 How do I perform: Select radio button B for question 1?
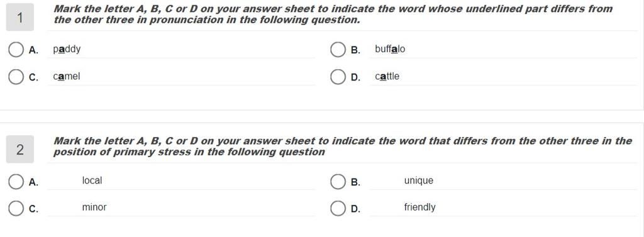[338, 50]
